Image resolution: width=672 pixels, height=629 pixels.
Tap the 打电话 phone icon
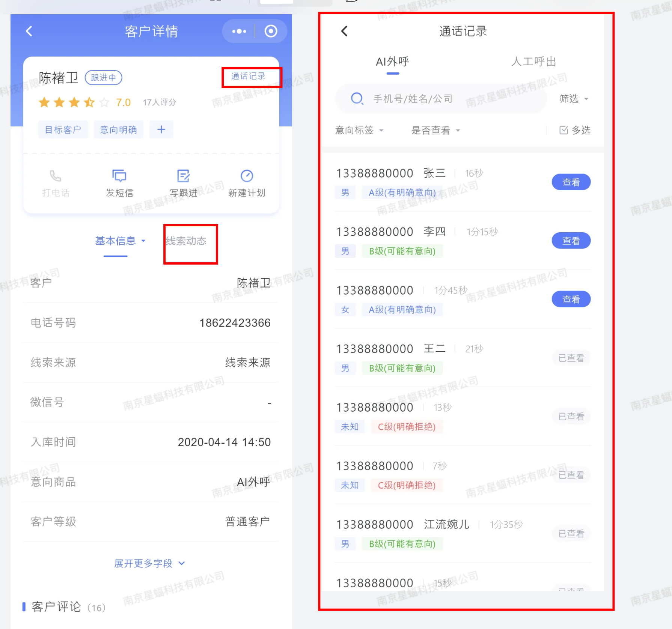(56, 176)
